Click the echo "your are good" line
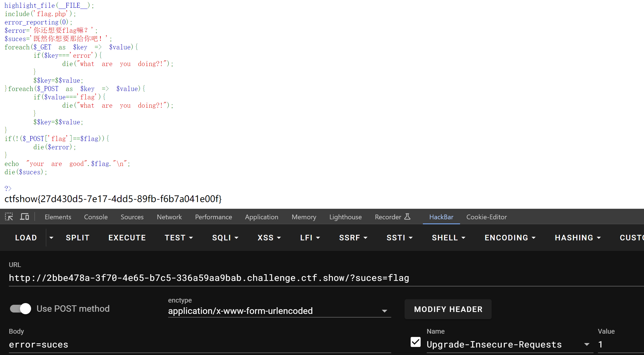The height and width of the screenshot is (355, 644). click(67, 164)
